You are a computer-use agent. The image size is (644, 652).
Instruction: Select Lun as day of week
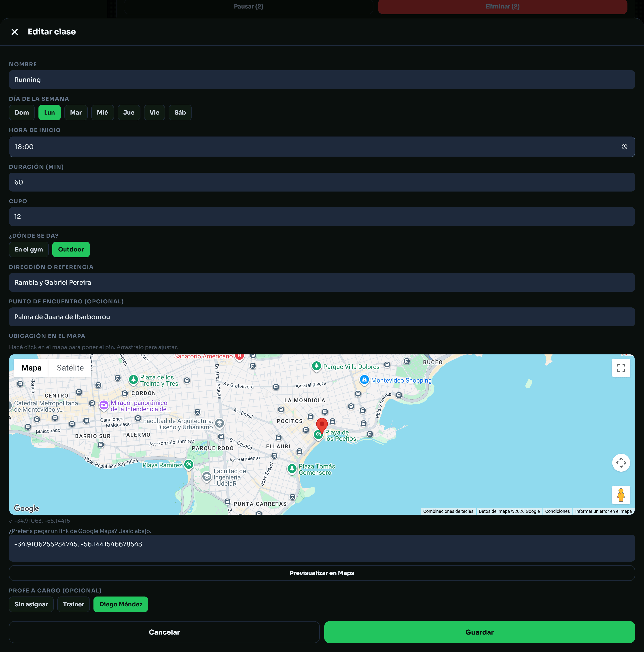pos(50,112)
